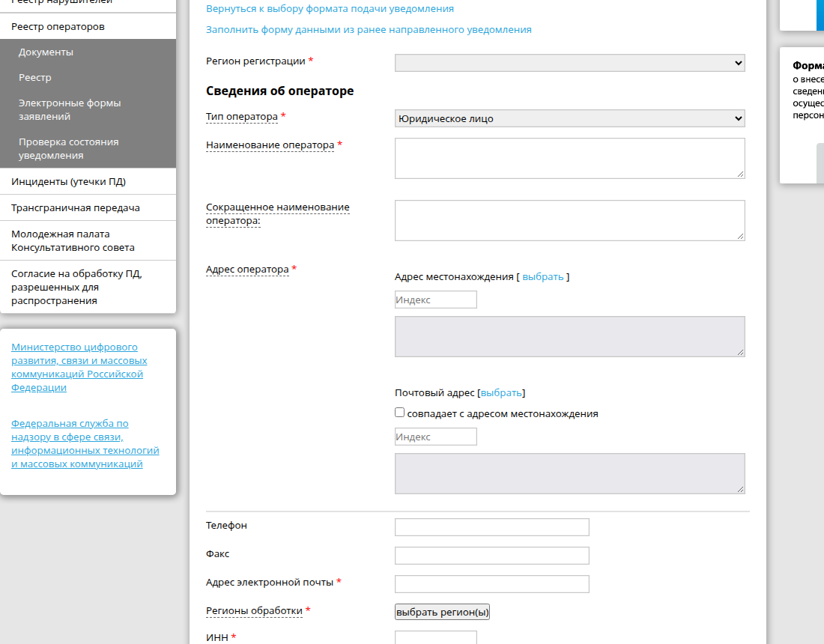Click 'выбрать' link for Адрес местонахождения
Image resolution: width=824 pixels, height=644 pixels.
543,277
